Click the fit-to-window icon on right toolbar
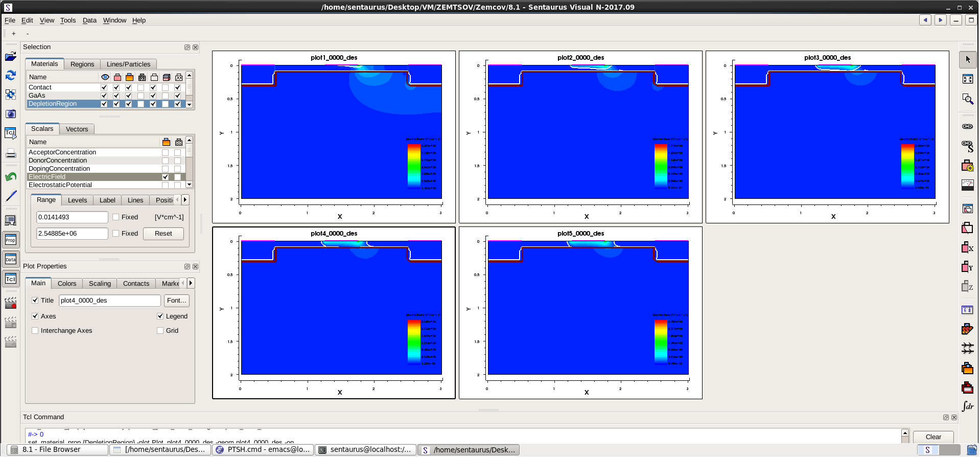Viewport: 980px width, 457px height. (x=968, y=79)
